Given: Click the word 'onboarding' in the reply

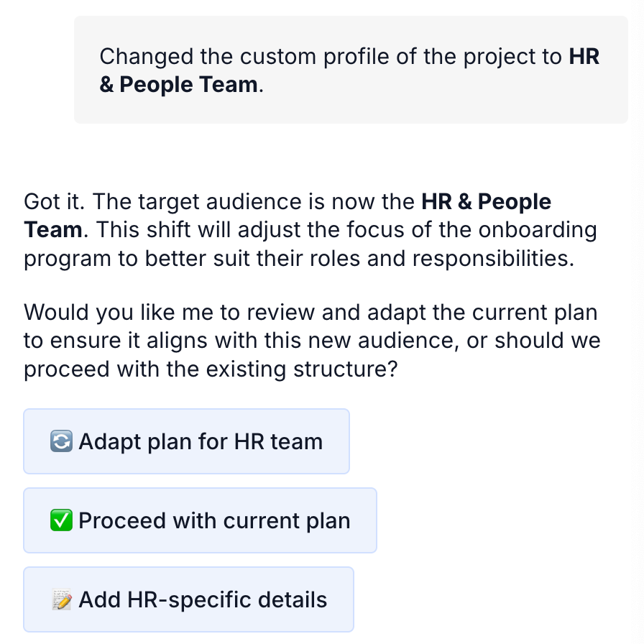Looking at the screenshot, I should pyautogui.click(x=538, y=230).
